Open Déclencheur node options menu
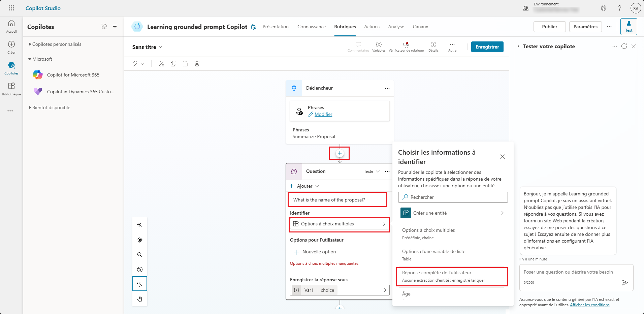This screenshot has height=314, width=644. click(x=387, y=88)
